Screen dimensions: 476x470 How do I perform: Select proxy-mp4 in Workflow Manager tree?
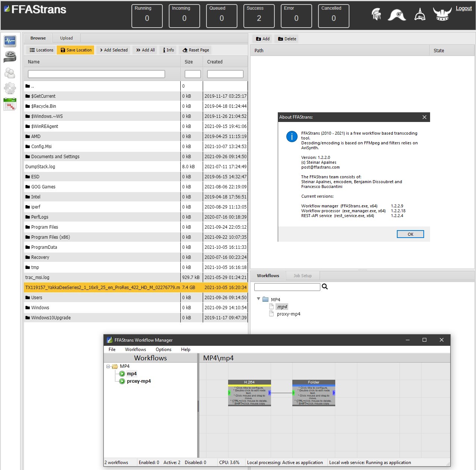tap(139, 381)
